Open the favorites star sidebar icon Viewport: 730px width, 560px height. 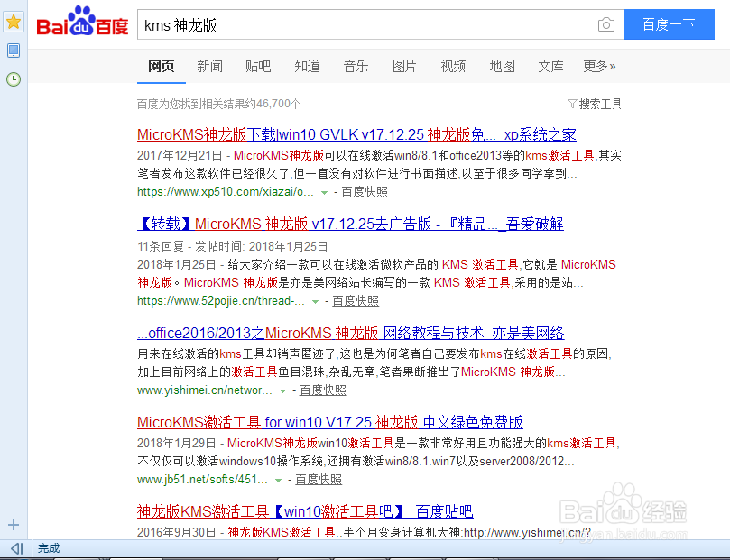[14, 22]
